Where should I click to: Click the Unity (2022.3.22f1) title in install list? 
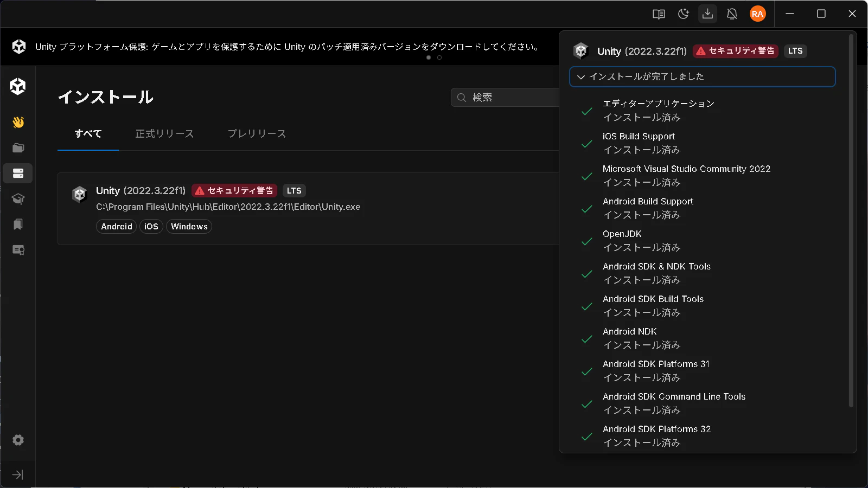click(x=141, y=191)
